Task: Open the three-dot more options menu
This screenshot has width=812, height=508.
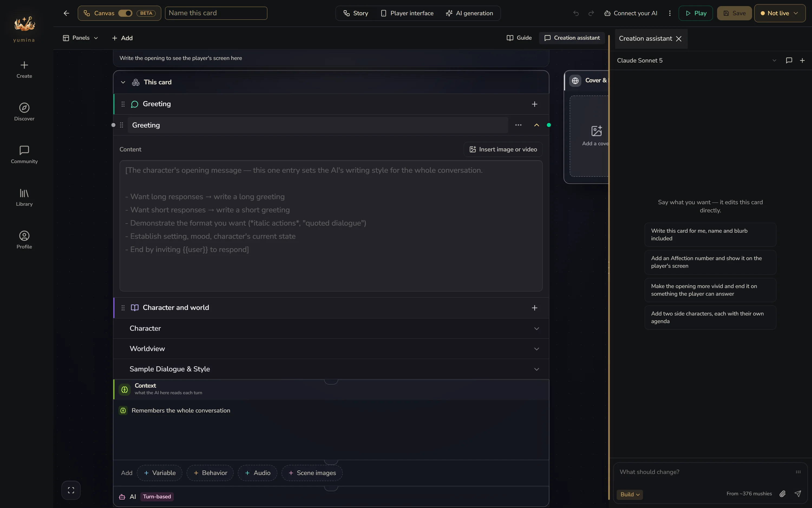Action: tap(670, 13)
